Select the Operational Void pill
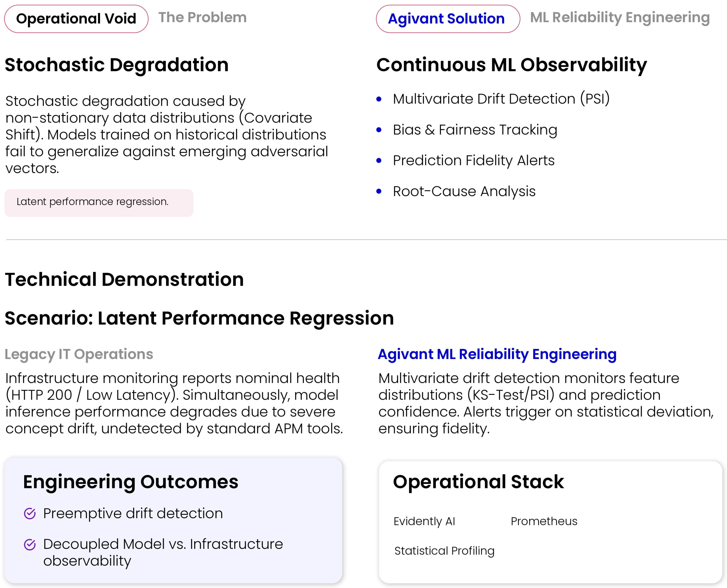This screenshot has height=588, width=727. coord(76,19)
